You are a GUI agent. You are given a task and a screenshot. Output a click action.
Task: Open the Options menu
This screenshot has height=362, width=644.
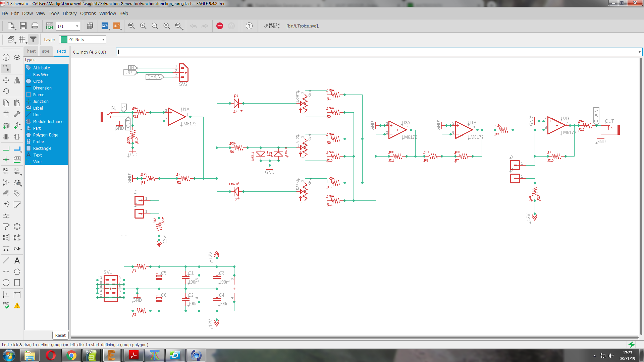tap(88, 13)
